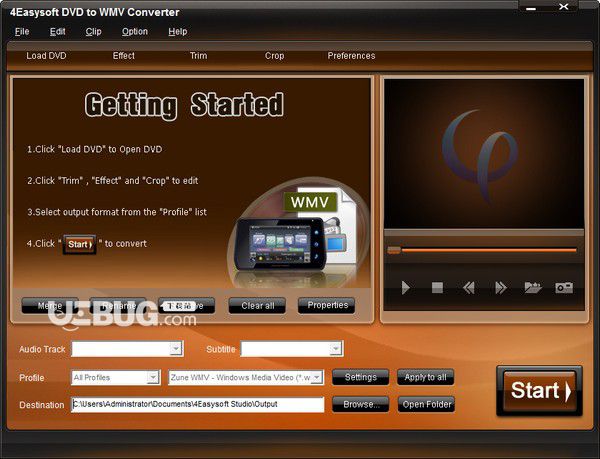
Task: Open the Zune WMV format dropdown
Action: coord(317,378)
